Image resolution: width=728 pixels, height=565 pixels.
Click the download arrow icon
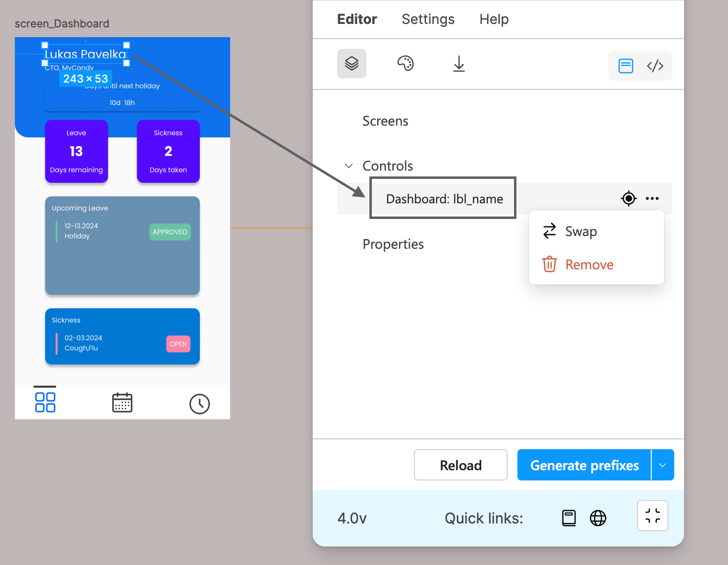click(459, 64)
